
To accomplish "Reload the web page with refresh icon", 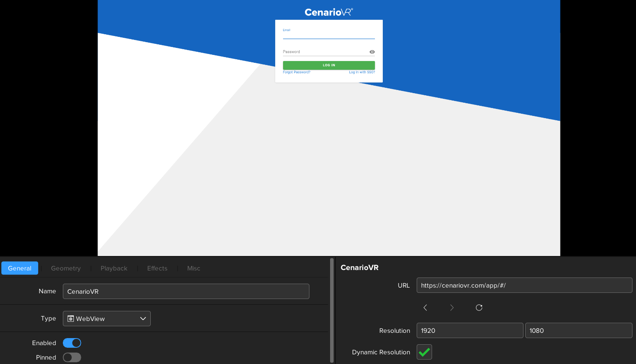I will pos(479,308).
